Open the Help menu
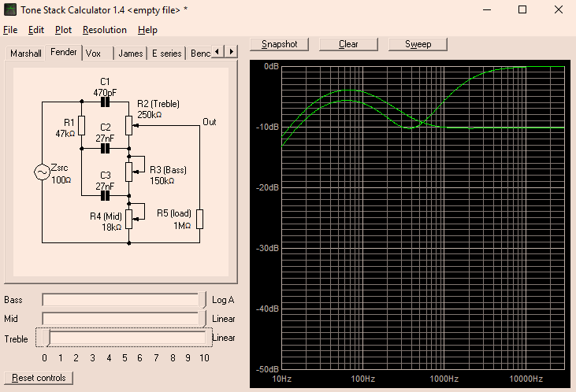The width and height of the screenshot is (576, 392). point(147,30)
